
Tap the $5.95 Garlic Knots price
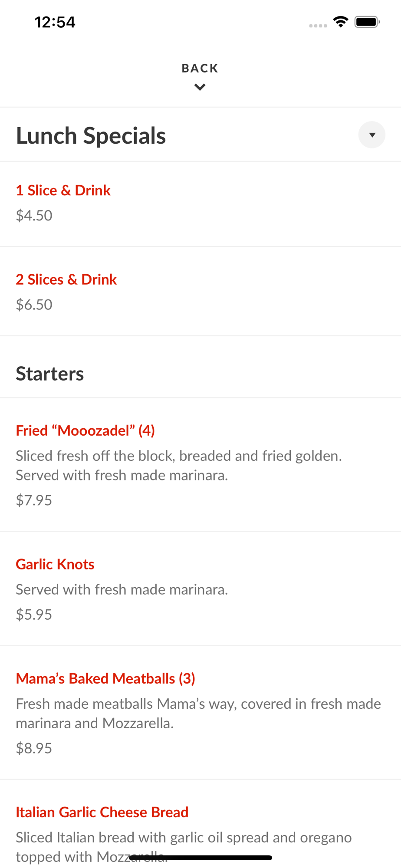[x=34, y=615]
